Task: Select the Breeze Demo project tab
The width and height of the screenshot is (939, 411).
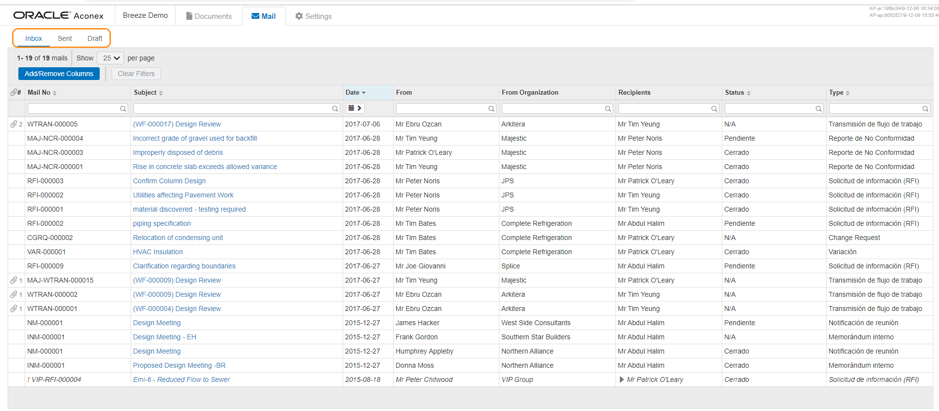Action: pos(145,16)
